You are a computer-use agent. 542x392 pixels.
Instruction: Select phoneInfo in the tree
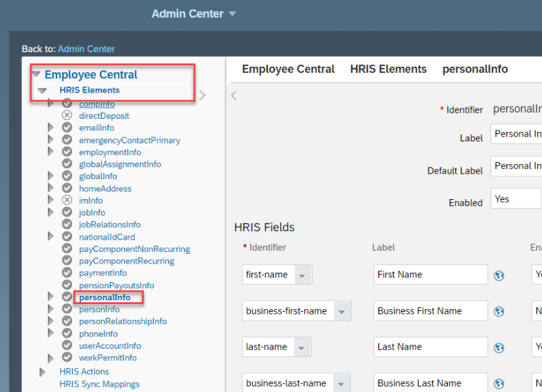pyautogui.click(x=98, y=334)
